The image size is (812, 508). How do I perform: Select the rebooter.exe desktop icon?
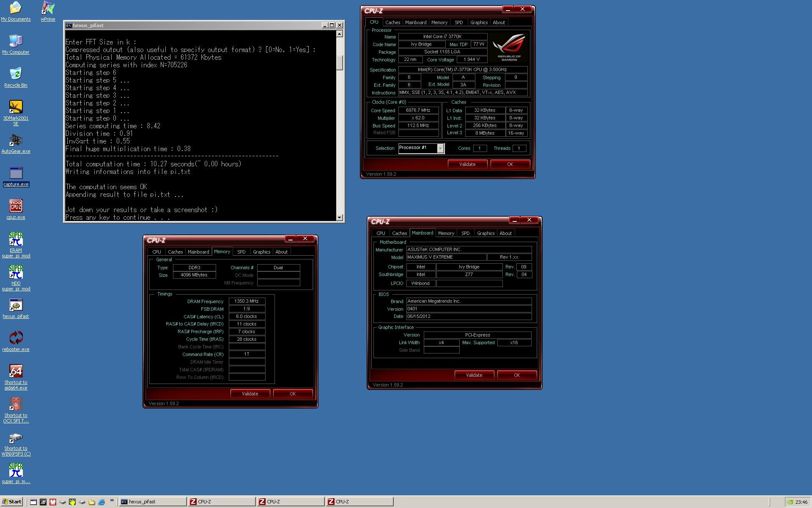point(16,341)
